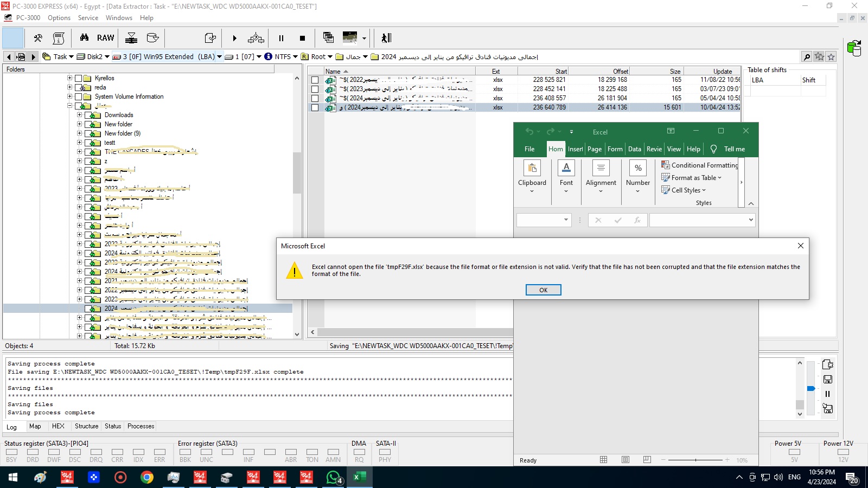Open the Cell Styles dropdown in Excel
868x488 pixels.
[x=684, y=190]
